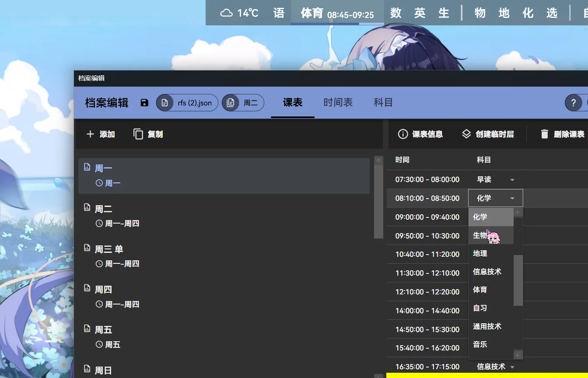This screenshot has width=588, height=378.
Task: Click the file icon on the rfs (2).json chip
Action: (x=165, y=102)
